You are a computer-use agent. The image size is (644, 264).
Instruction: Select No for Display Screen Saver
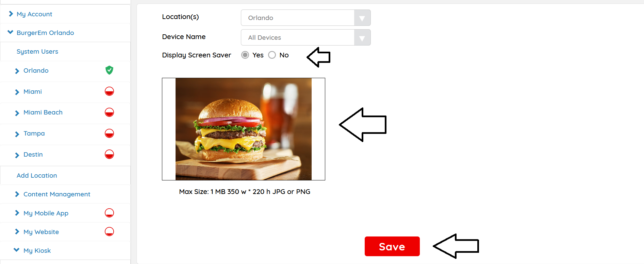pyautogui.click(x=272, y=55)
